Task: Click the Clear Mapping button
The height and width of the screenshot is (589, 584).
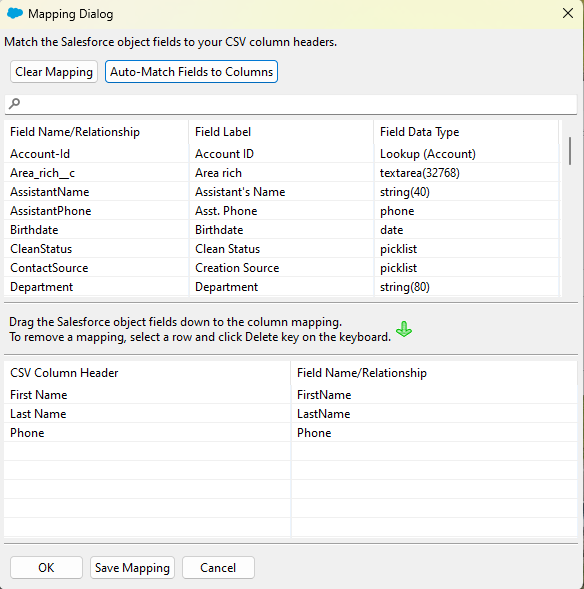Action: [x=54, y=72]
